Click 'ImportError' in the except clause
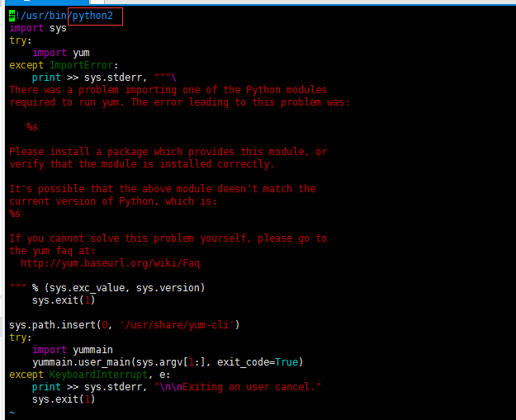The image size is (516, 420). (x=81, y=65)
